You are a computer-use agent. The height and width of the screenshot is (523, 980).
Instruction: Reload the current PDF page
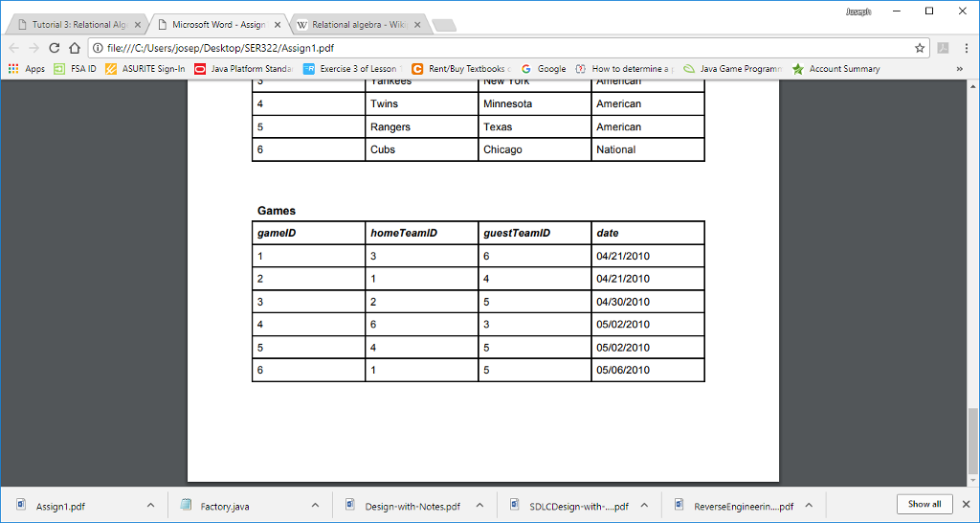(x=55, y=48)
